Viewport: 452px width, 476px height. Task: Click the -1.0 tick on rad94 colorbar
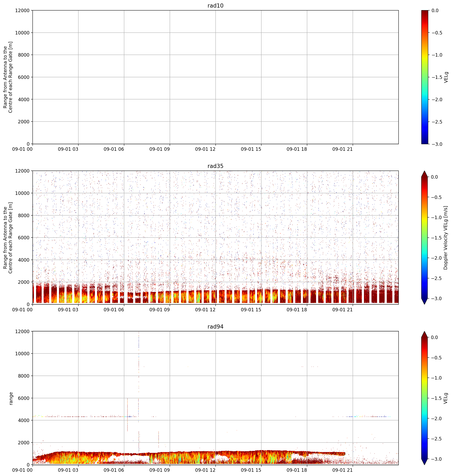click(437, 378)
